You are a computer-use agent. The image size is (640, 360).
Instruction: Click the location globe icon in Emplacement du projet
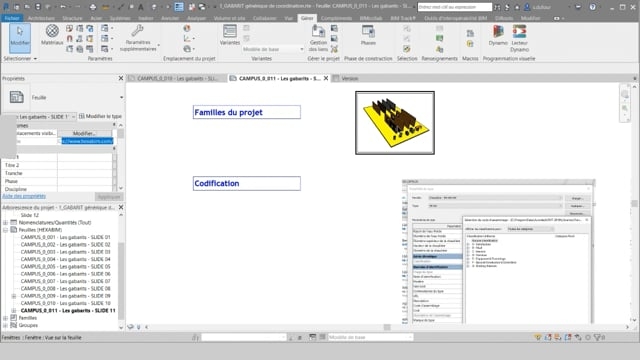[187, 28]
